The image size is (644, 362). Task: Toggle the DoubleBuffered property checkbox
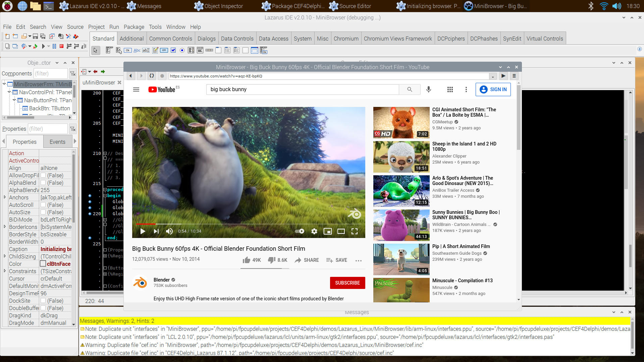43,308
